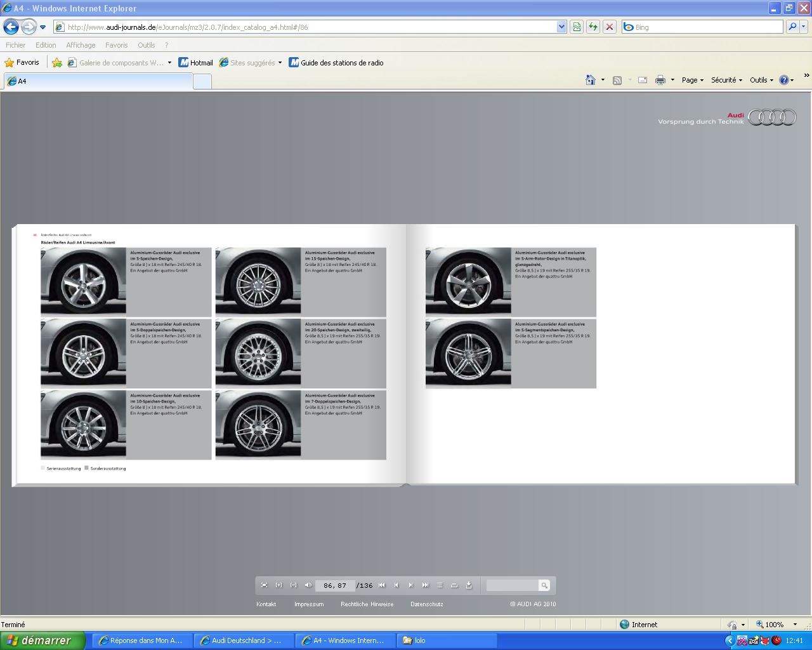Select the 5-Arm-Rotor-Design wheel thumbnail
Image resolution: width=812 pixels, height=650 pixels.
click(468, 281)
